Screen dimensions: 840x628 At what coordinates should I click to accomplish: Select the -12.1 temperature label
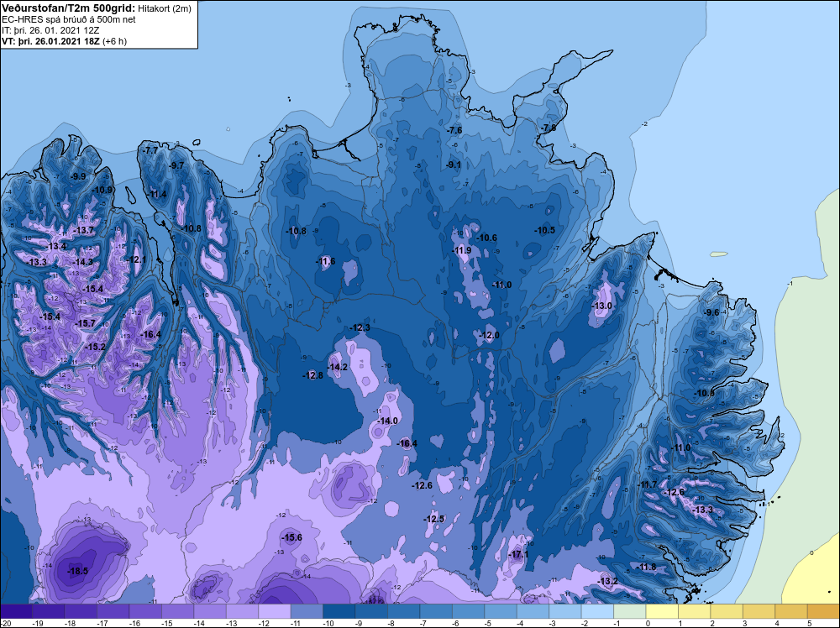pyautogui.click(x=136, y=259)
